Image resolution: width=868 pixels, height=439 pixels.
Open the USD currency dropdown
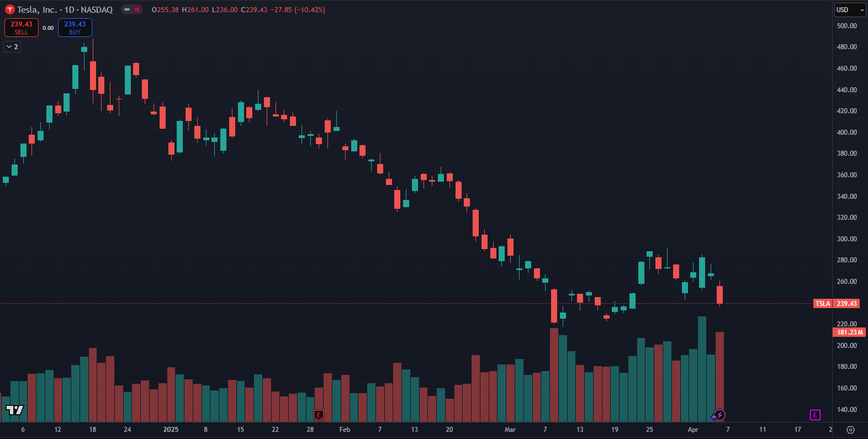click(x=850, y=10)
